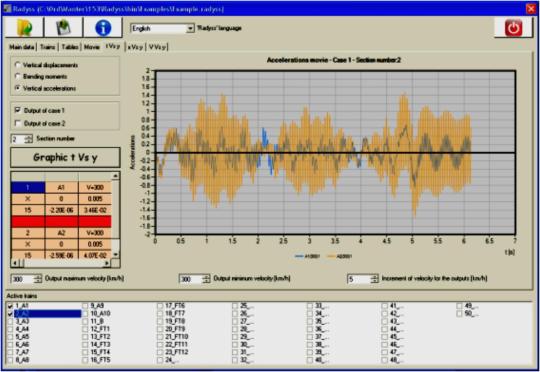
Task: Click the red separator row in table
Action: coord(61,221)
